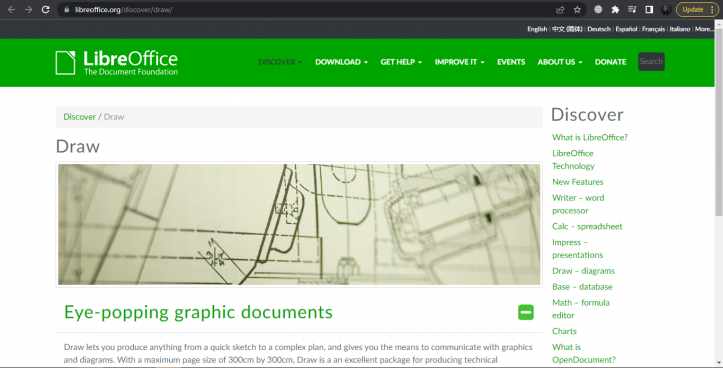Image resolution: width=723 pixels, height=368 pixels.
Task: Open the What is LibreOffice? sidebar link
Action: click(x=590, y=137)
